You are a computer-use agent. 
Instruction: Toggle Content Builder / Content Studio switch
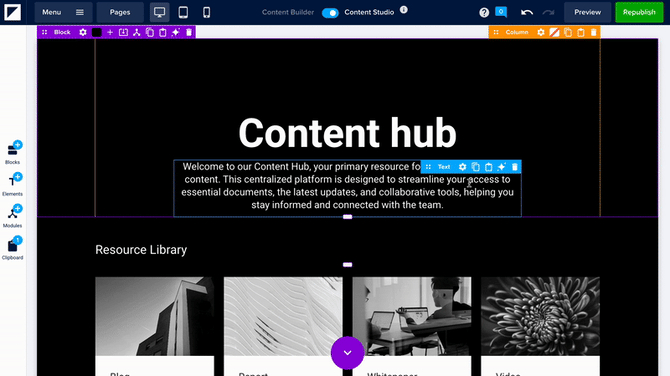tap(330, 13)
